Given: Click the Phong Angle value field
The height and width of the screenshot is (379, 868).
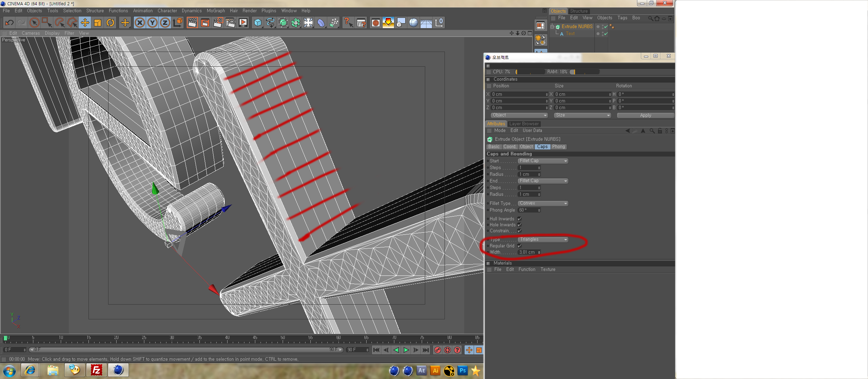Looking at the screenshot, I should pyautogui.click(x=529, y=210).
